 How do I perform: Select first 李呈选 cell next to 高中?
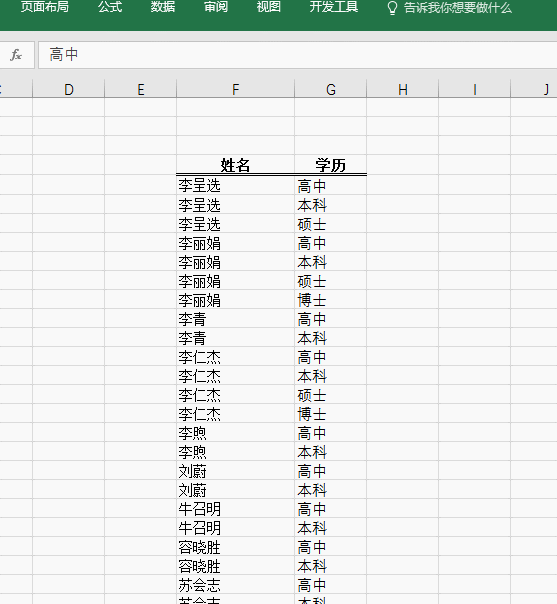tap(235, 185)
